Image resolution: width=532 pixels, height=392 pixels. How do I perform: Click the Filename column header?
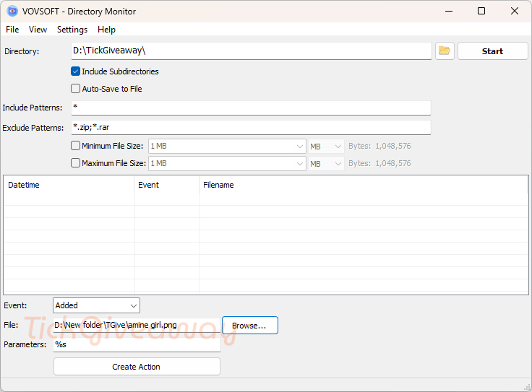pyautogui.click(x=364, y=185)
